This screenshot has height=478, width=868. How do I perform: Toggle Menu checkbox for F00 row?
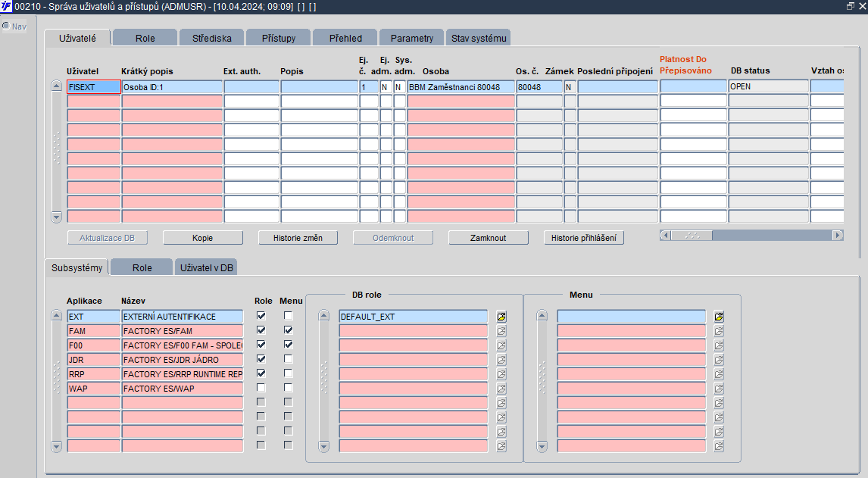click(289, 345)
